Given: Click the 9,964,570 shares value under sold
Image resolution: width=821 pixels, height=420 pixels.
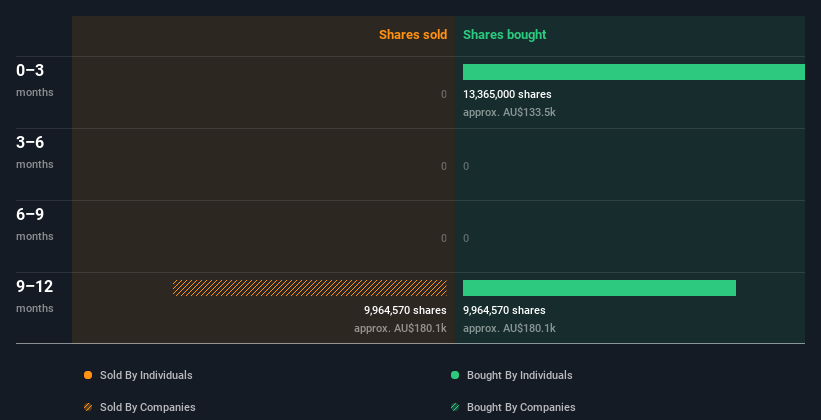Looking at the screenshot, I should coord(405,311).
